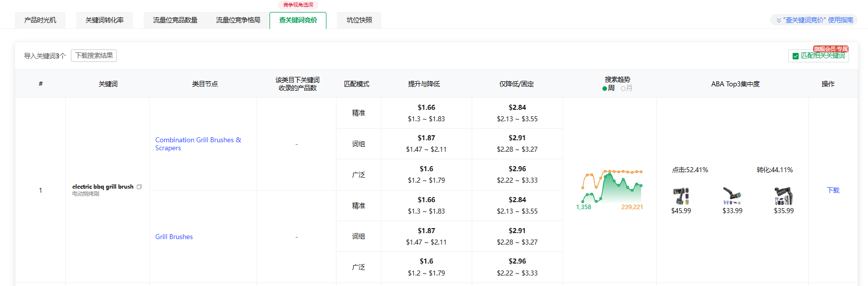Open the 流量位竞争格局 tab

pyautogui.click(x=238, y=20)
